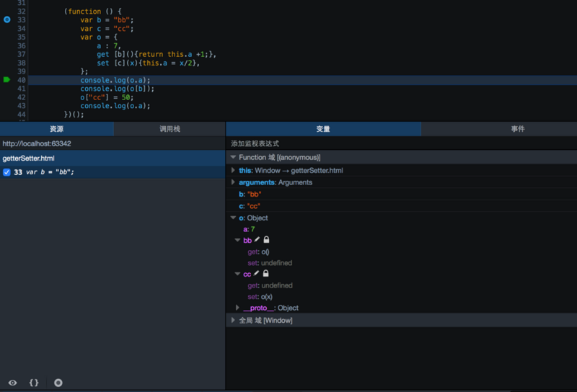
Task: Click the green execution arrow on line 40
Action: 7,79
